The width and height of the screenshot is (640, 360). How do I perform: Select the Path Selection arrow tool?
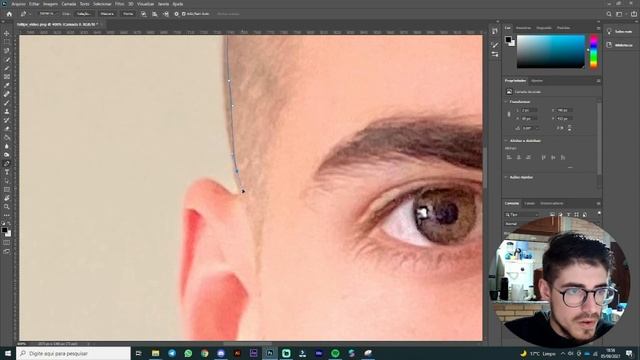click(x=7, y=181)
